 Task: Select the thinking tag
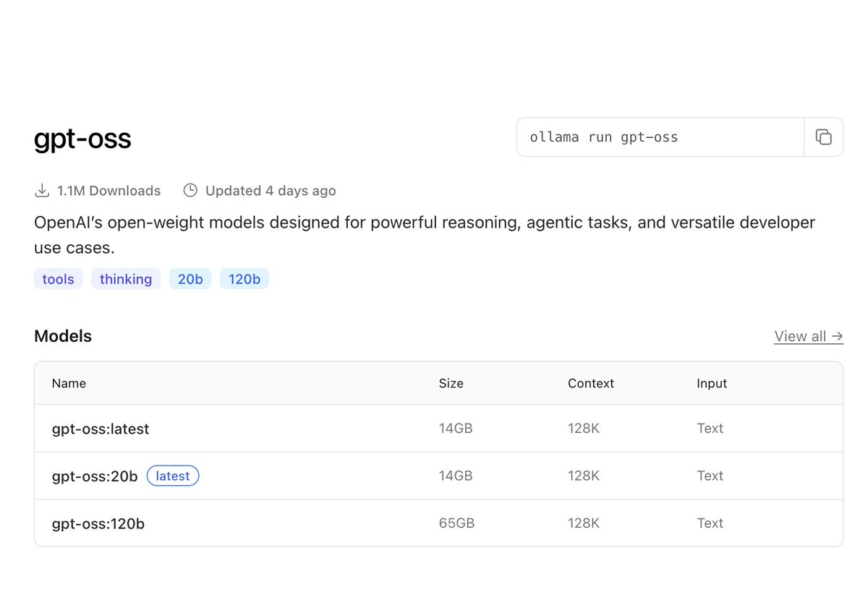[126, 279]
